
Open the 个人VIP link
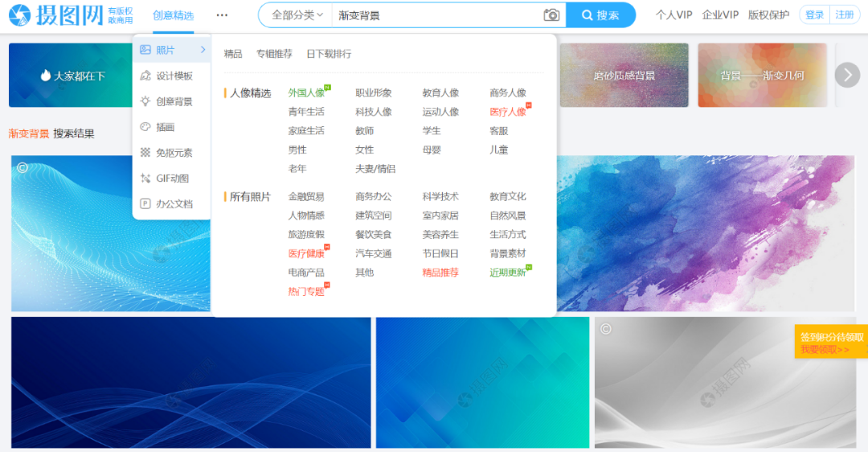click(x=674, y=15)
